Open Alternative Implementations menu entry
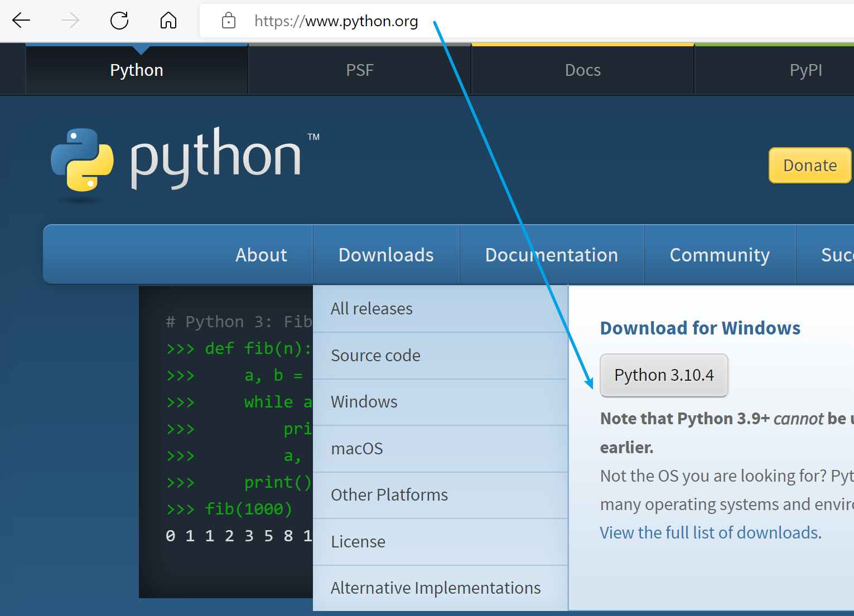 tap(440, 588)
